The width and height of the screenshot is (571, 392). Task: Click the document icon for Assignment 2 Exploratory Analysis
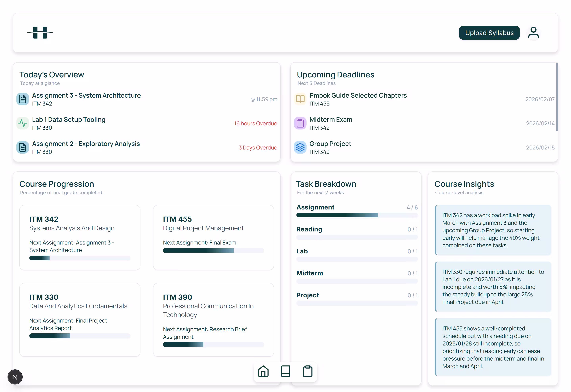tap(22, 147)
